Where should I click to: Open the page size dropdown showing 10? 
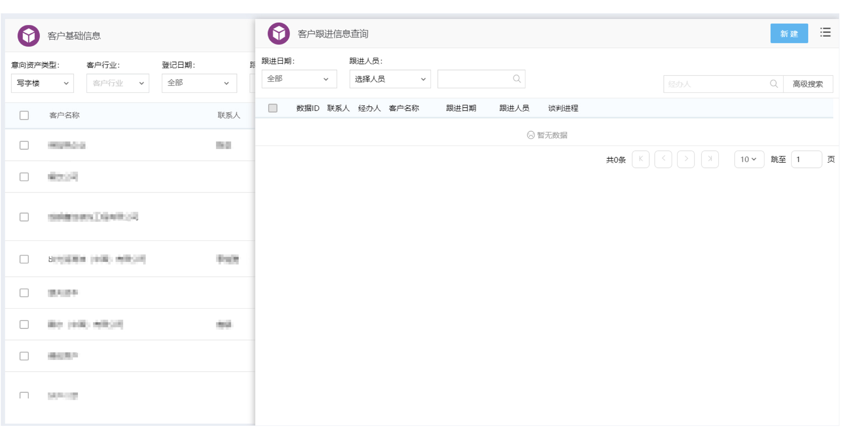tap(749, 159)
